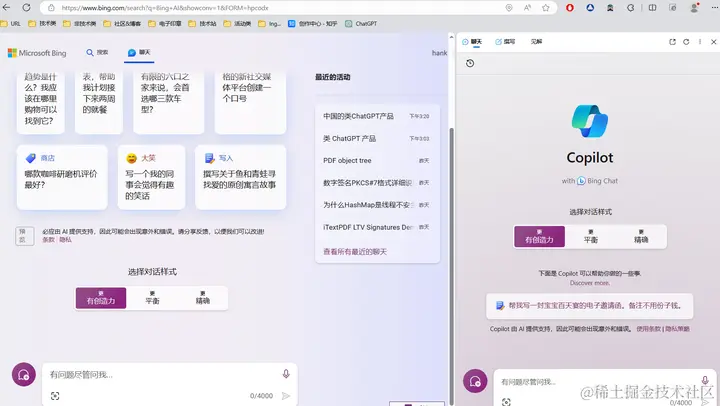Click the microphone icon in main chat box
The width and height of the screenshot is (720, 406).
click(286, 374)
